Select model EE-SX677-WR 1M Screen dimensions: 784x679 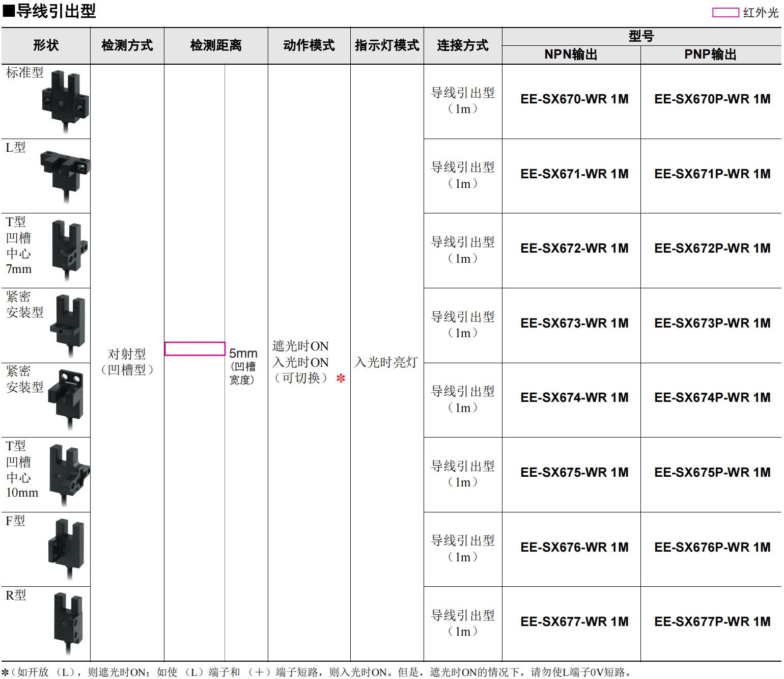pos(575,621)
